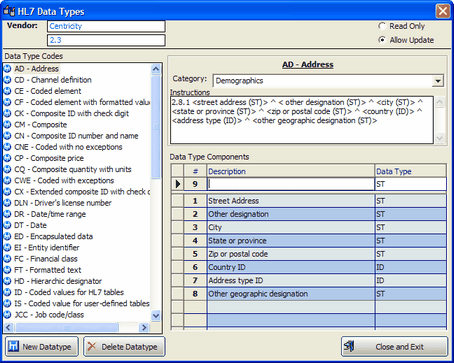Select the Street Address row description
454x363 pixels.
(291, 201)
